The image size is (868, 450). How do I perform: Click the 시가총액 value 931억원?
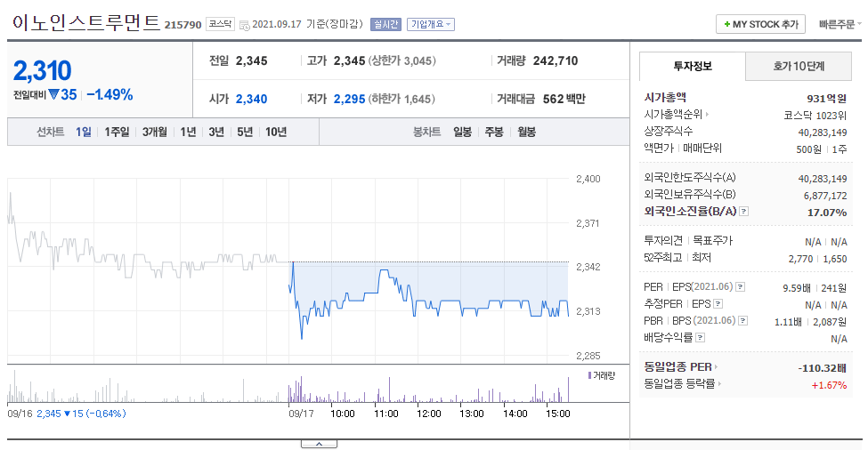pyautogui.click(x=826, y=99)
